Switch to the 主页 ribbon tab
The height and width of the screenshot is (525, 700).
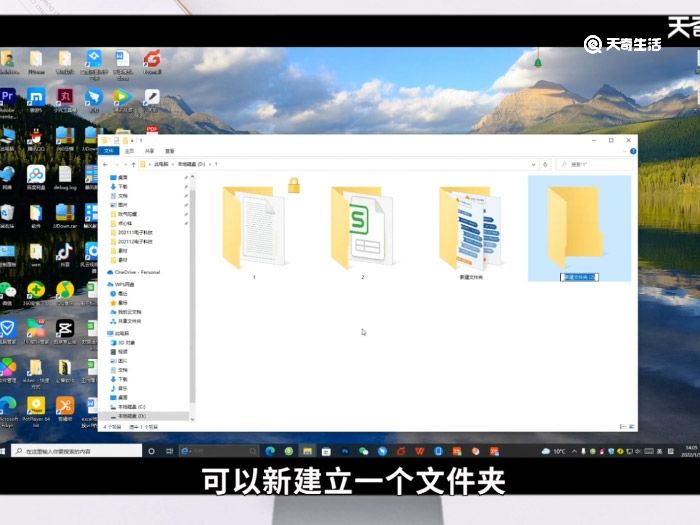click(x=129, y=151)
